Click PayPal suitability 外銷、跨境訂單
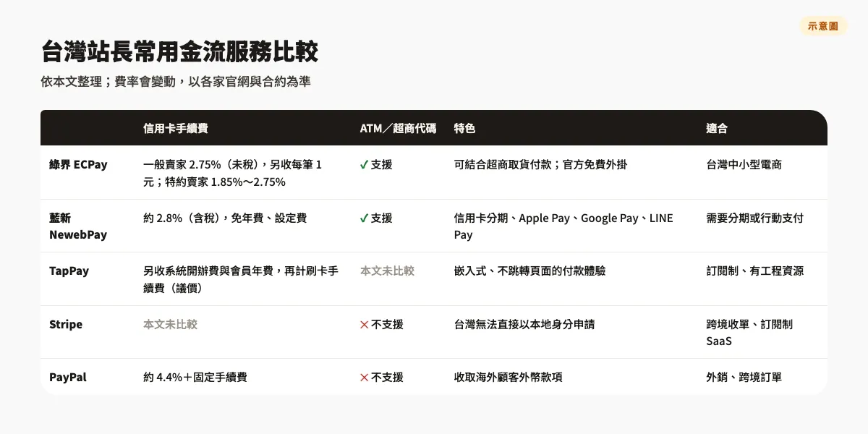The image size is (868, 434). pos(744,377)
